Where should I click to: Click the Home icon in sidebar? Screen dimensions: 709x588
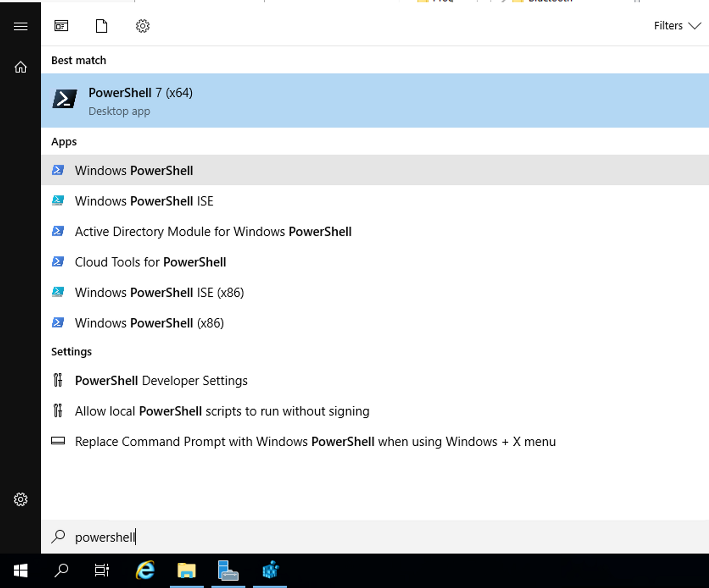coord(20,67)
